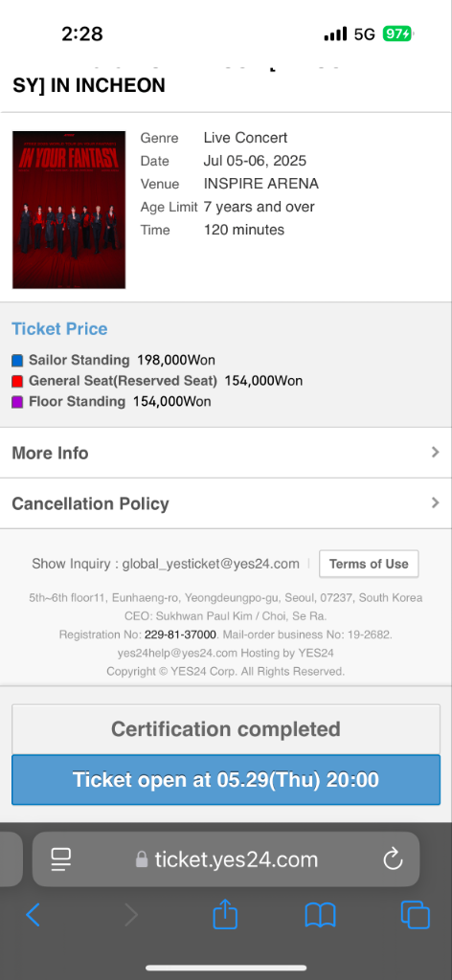
Task: Tap the purple Floor Standing color swatch
Action: [17, 402]
